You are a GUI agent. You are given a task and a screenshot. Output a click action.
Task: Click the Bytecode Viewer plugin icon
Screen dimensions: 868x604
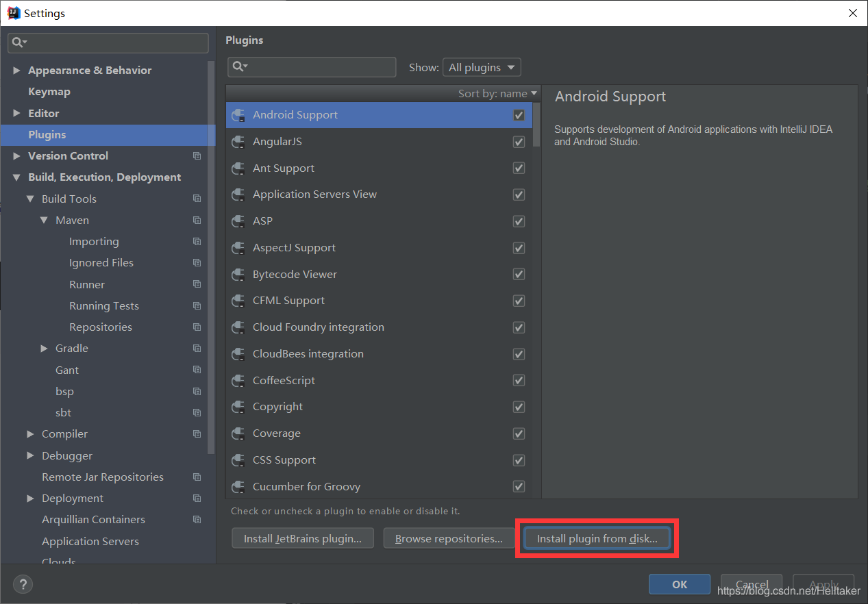(238, 275)
